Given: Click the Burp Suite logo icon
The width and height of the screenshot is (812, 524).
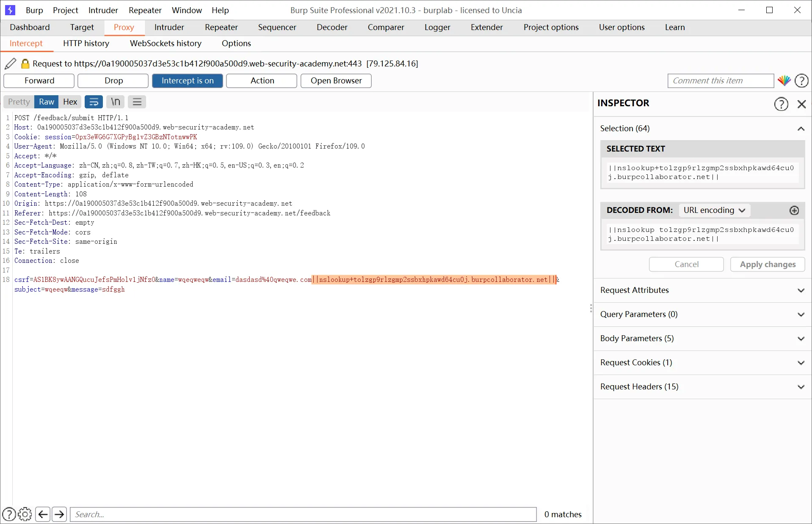Looking at the screenshot, I should [10, 10].
